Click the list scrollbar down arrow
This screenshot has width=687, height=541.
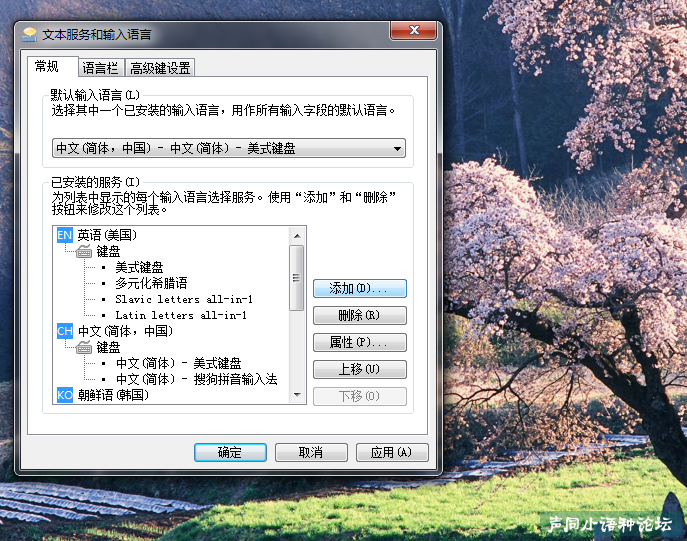point(297,395)
